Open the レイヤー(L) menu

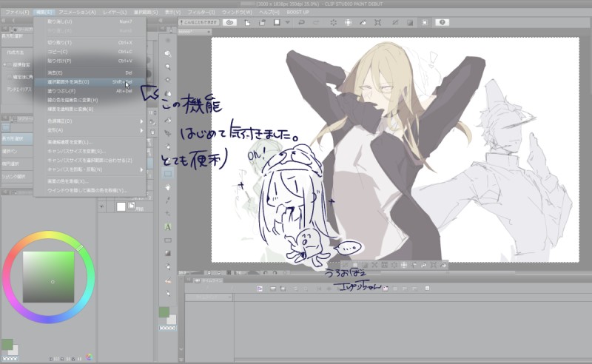(115, 12)
